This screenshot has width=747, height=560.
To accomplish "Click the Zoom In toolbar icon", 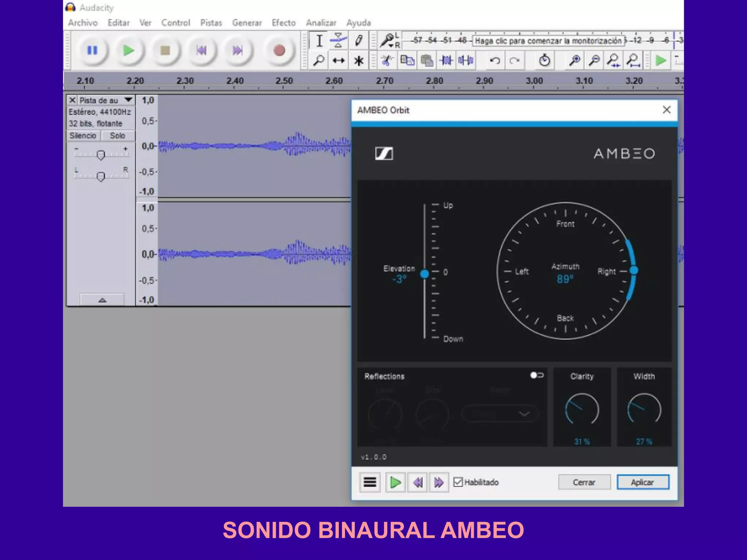I will (x=574, y=60).
